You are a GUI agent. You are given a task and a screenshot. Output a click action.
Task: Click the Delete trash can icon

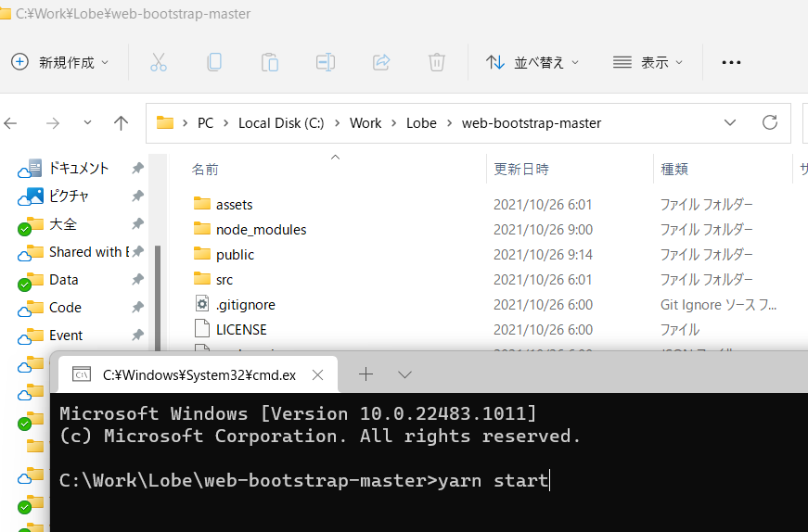(x=436, y=62)
